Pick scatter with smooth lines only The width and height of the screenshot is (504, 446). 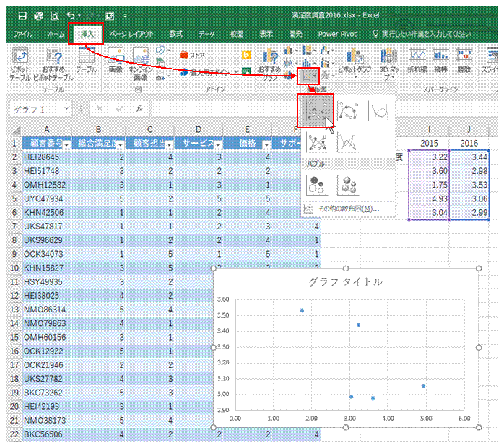(x=380, y=111)
